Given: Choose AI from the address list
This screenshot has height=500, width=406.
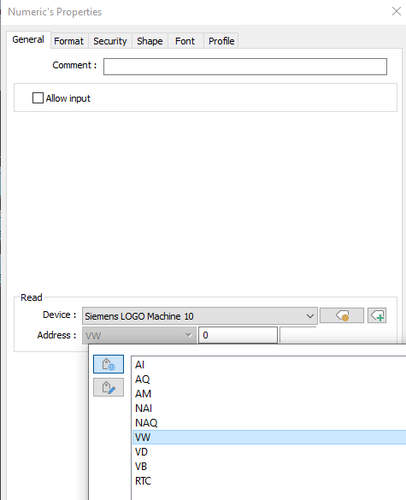Looking at the screenshot, I should pos(269,365).
